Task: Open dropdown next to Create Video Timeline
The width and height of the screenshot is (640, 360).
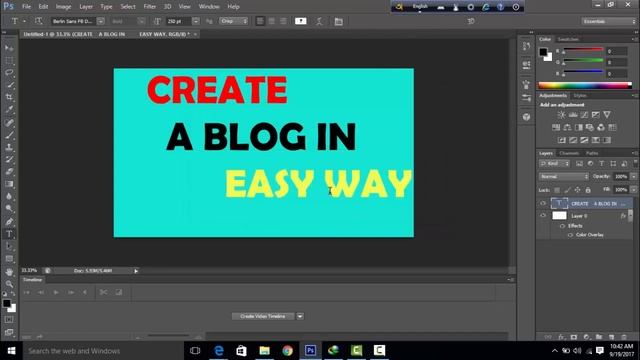Action: pyautogui.click(x=300, y=316)
